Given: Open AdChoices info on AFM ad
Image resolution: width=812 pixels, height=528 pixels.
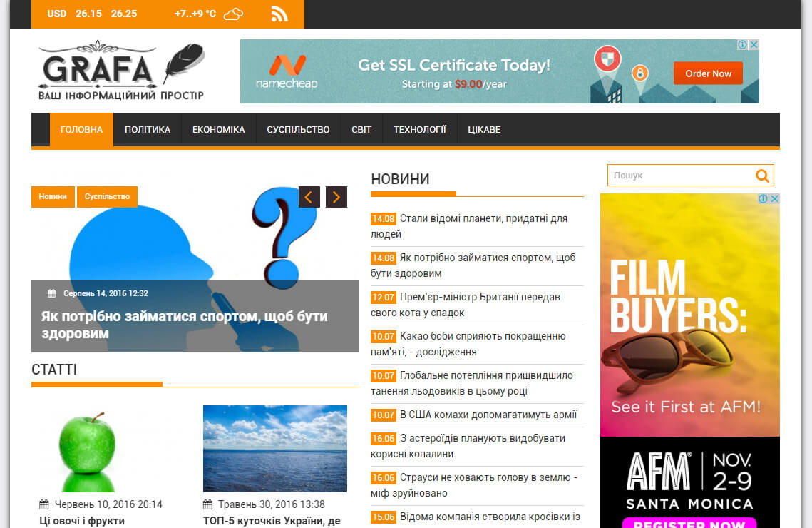Looking at the screenshot, I should 764,198.
